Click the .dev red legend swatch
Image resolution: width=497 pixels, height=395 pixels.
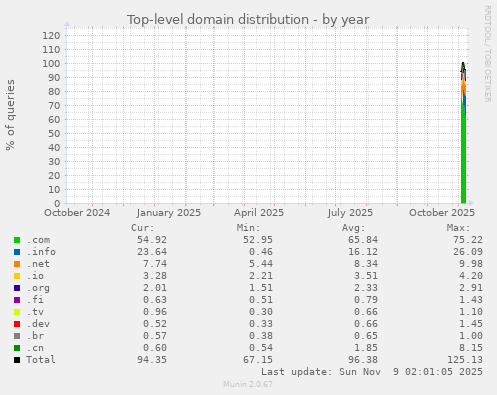click(x=17, y=324)
